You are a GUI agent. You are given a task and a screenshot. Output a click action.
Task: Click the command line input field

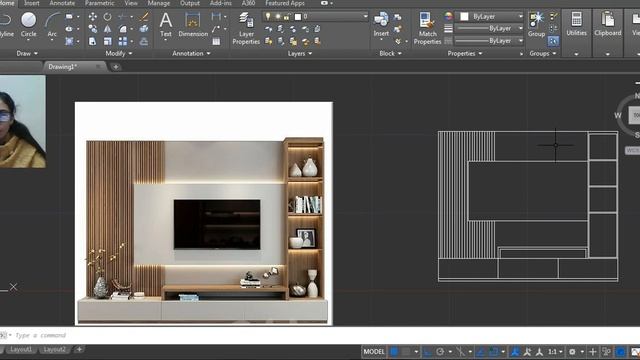pyautogui.click(x=327, y=335)
